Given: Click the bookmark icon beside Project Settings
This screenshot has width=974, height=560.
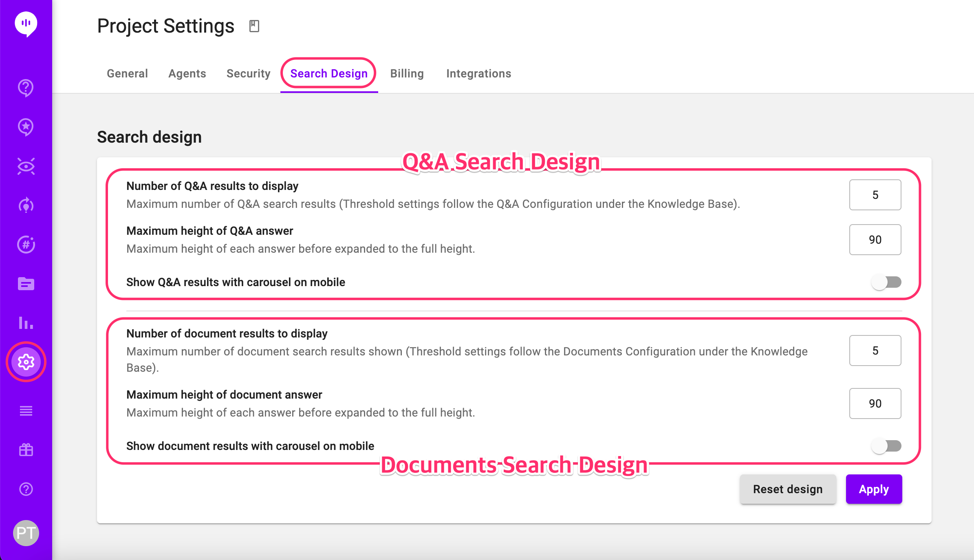Looking at the screenshot, I should coord(254,26).
